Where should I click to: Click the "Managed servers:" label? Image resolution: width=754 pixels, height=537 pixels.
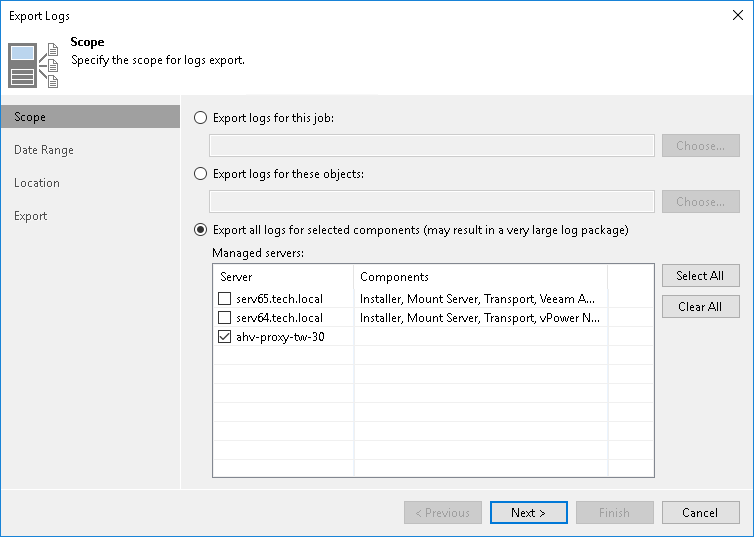click(x=258, y=253)
